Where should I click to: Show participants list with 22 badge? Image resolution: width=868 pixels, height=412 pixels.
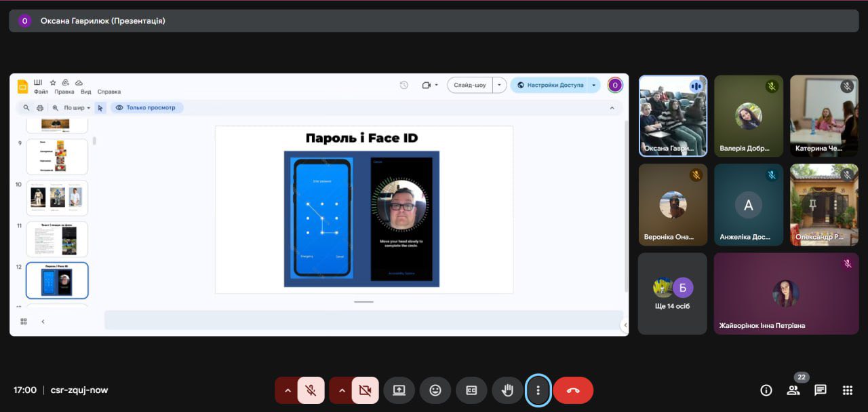tap(793, 390)
